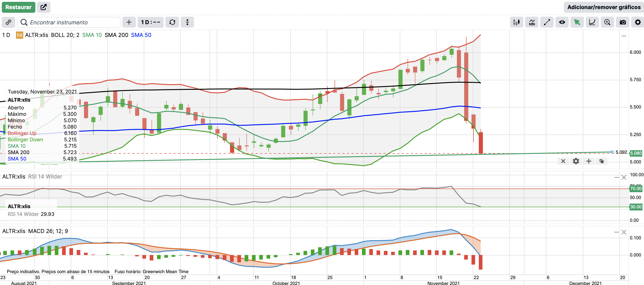Open the candlestick chart type selector
This screenshot has width=644, height=285.
coord(516,22)
